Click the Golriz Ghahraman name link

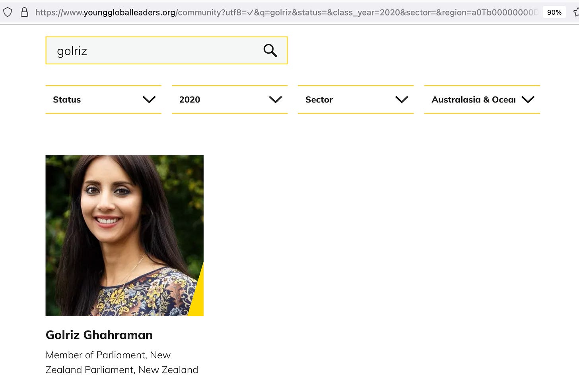tap(99, 335)
